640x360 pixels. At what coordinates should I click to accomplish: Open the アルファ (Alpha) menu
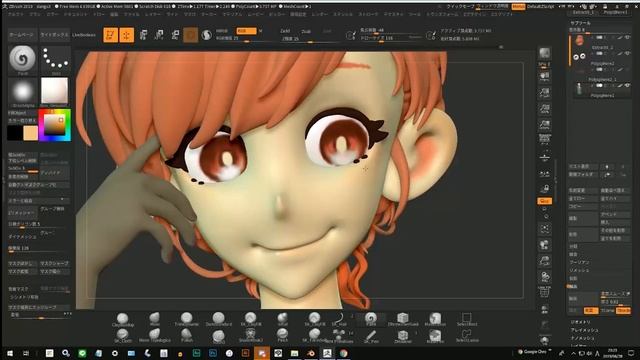16,14
